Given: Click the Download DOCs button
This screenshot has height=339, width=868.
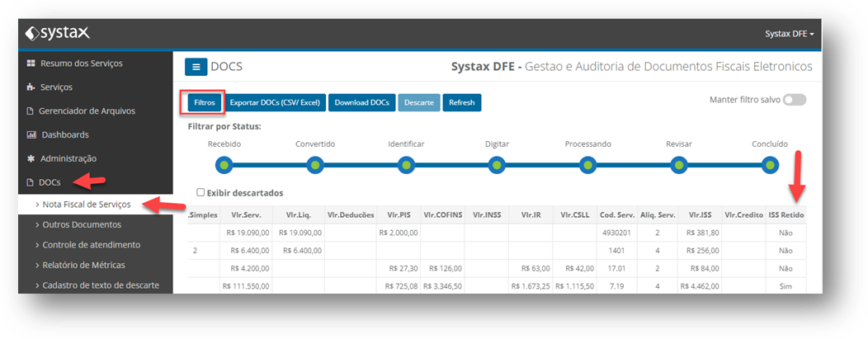Looking at the screenshot, I should [362, 102].
